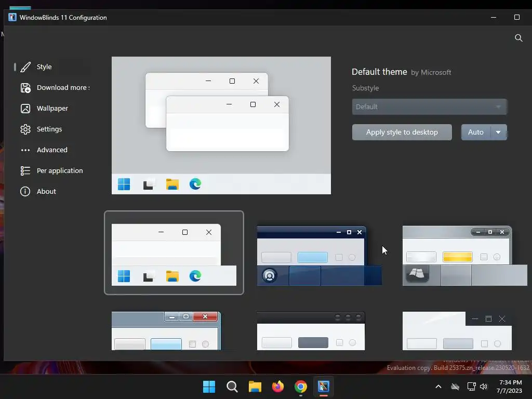Open the clock showing 7:34 PM
The image size is (532, 399).
coord(510,387)
